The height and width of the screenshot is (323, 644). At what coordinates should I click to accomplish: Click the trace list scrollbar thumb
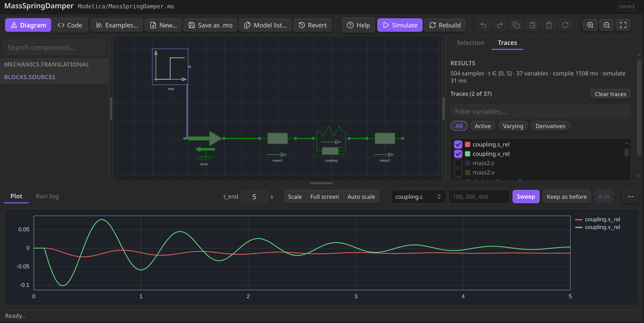click(x=626, y=152)
